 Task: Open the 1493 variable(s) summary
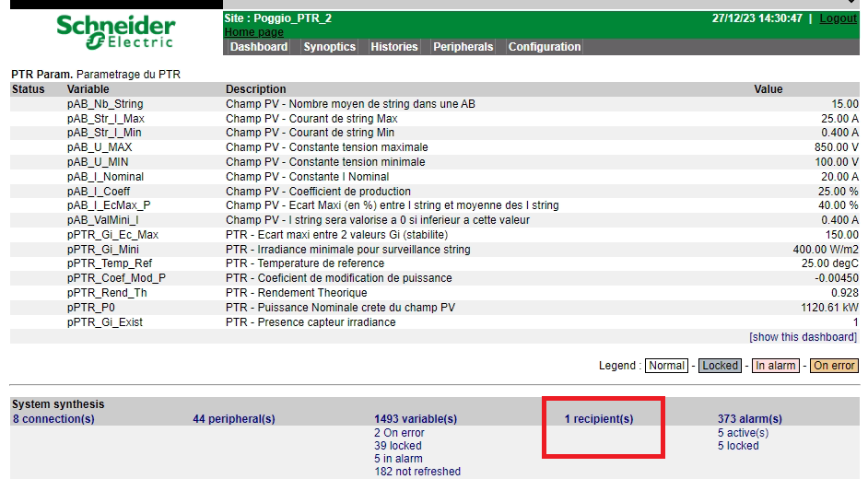coord(416,419)
